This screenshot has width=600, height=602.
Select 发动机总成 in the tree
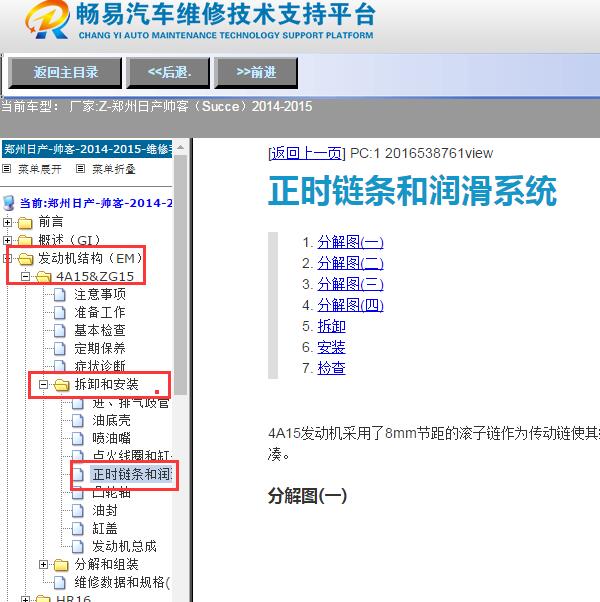124,547
